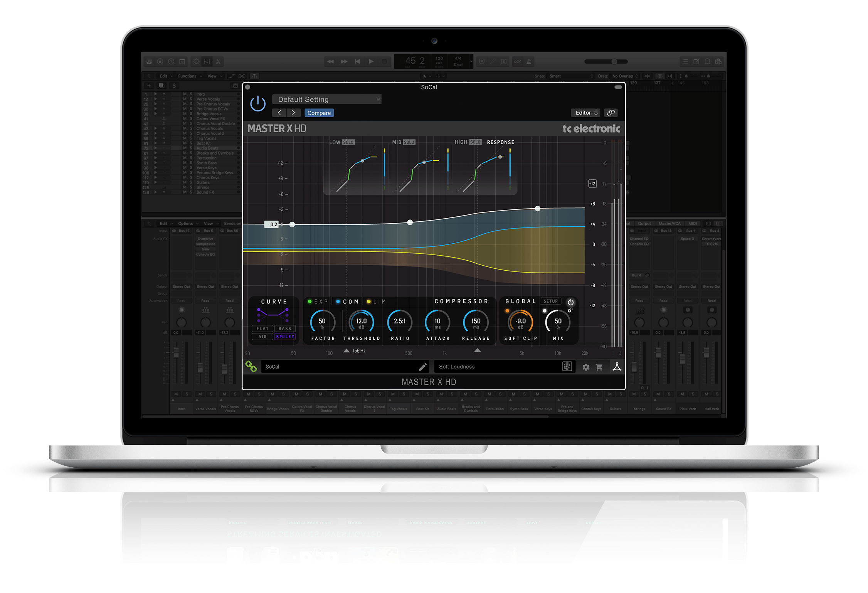Toggle the metronome icon in Logic
This screenshot has height=593, width=868.
point(529,61)
